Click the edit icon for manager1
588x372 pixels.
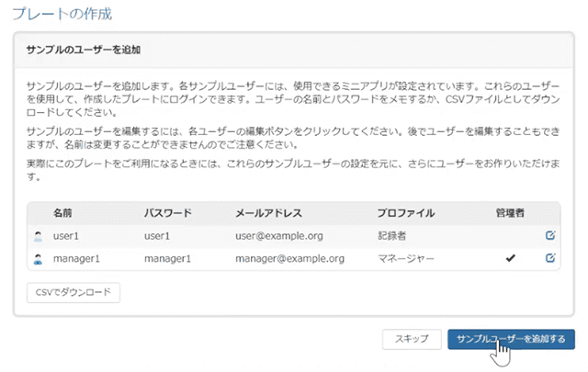(x=550, y=258)
